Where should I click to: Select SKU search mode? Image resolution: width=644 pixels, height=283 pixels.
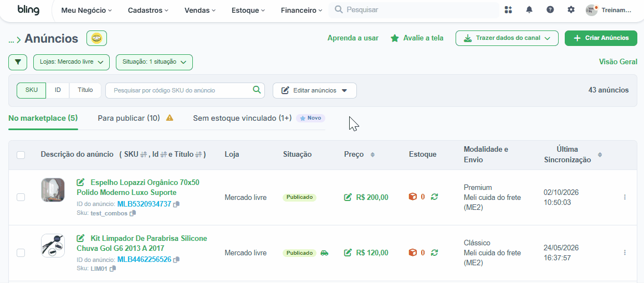31,90
